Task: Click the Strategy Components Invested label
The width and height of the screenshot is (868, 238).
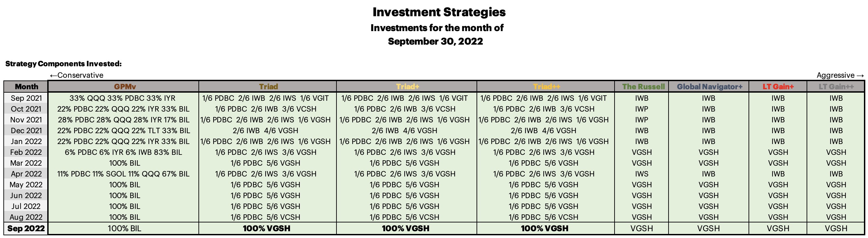Action: tap(63, 64)
